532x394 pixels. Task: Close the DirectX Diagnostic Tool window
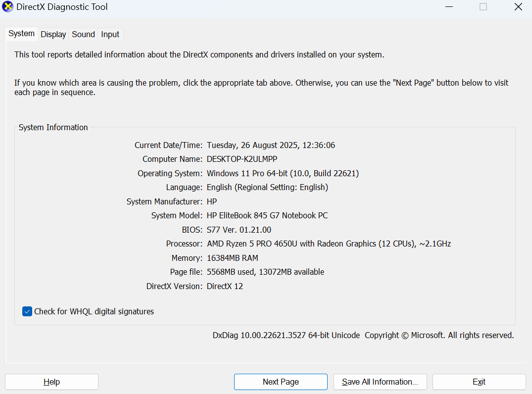click(x=518, y=7)
